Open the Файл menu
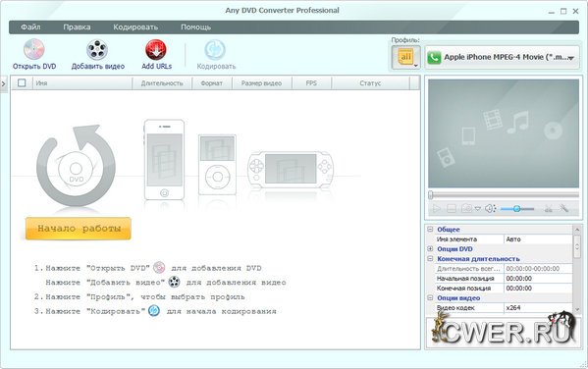The height and width of the screenshot is (369, 588). 30,27
